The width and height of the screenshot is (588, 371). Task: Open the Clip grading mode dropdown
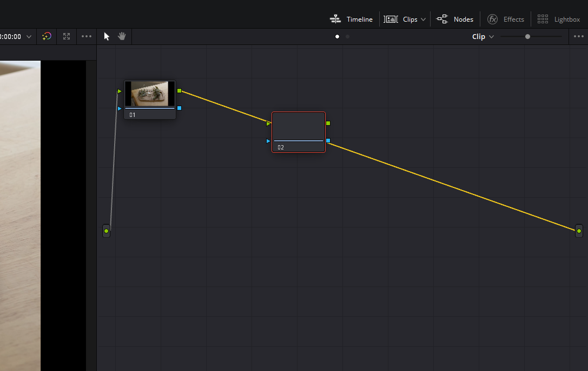pyautogui.click(x=482, y=36)
